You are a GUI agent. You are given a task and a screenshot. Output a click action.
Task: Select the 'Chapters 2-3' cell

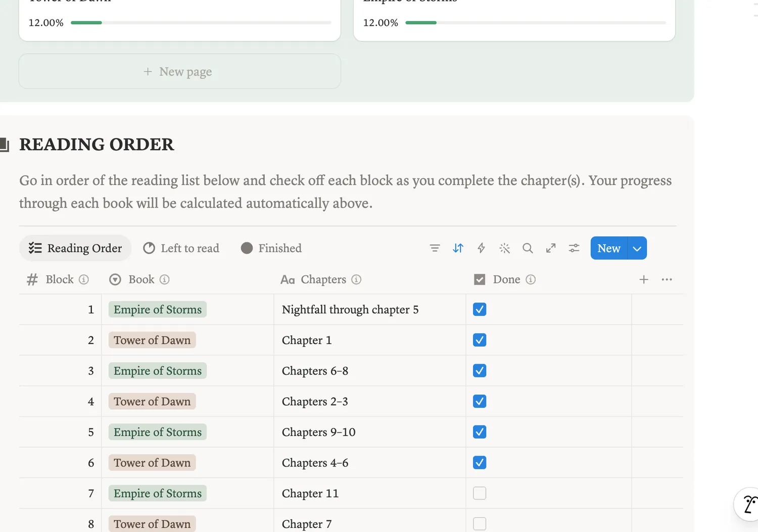pyautogui.click(x=369, y=401)
